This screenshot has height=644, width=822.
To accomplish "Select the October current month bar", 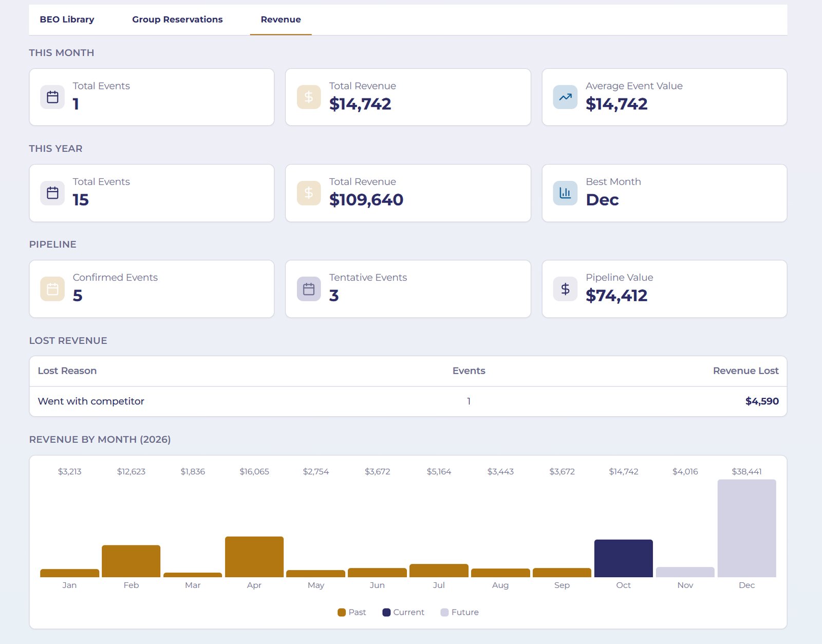I will 624,558.
